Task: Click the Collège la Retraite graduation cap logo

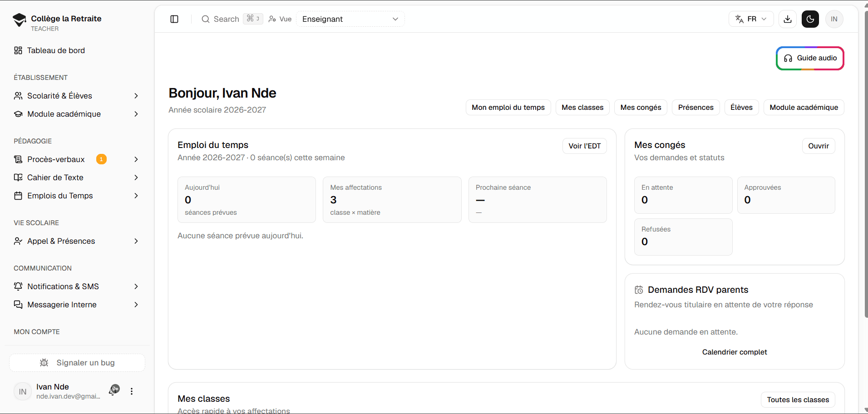Action: click(20, 20)
